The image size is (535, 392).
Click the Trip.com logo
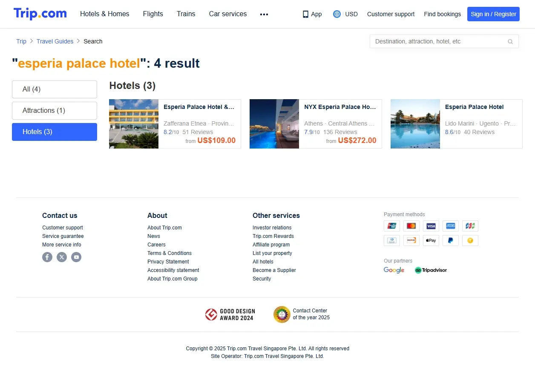pos(40,14)
